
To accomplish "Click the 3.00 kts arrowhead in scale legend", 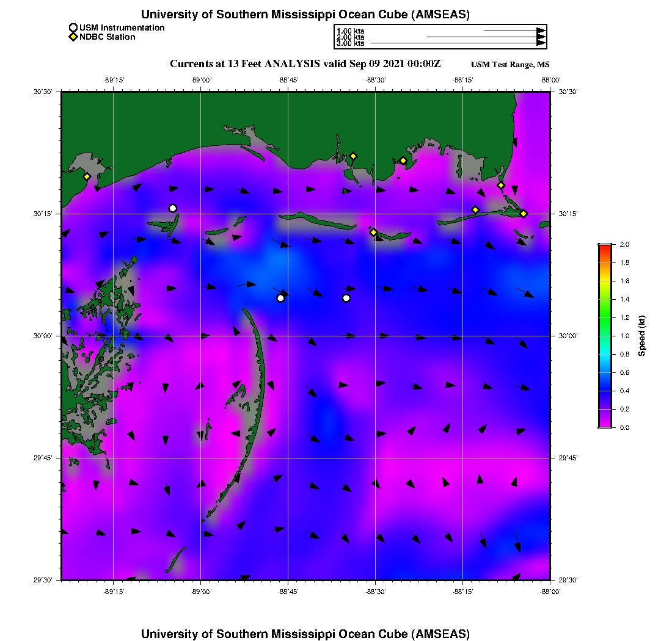I will click(541, 43).
